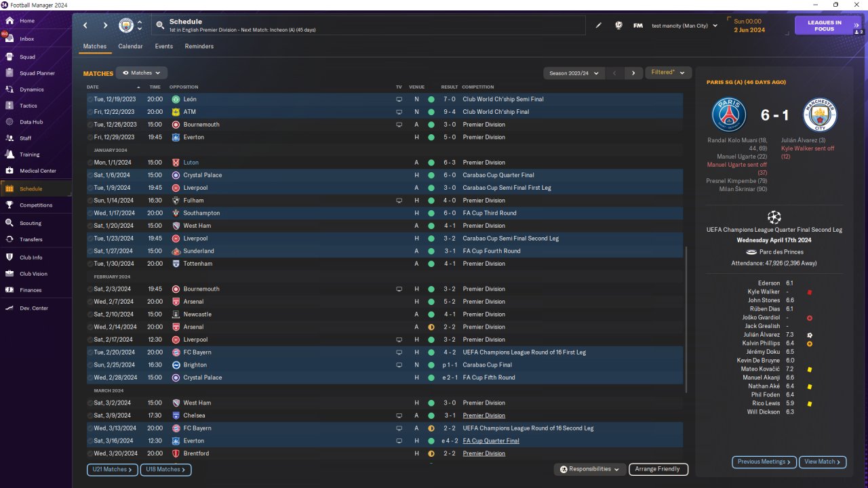
Task: Expand the Matches view dropdown
Action: tap(142, 73)
